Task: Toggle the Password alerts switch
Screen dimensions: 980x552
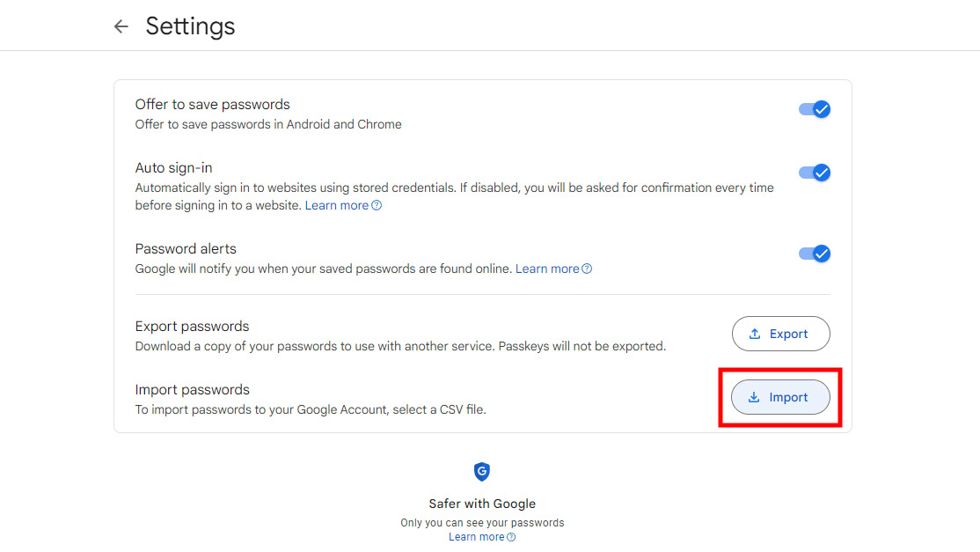Action: tap(815, 254)
